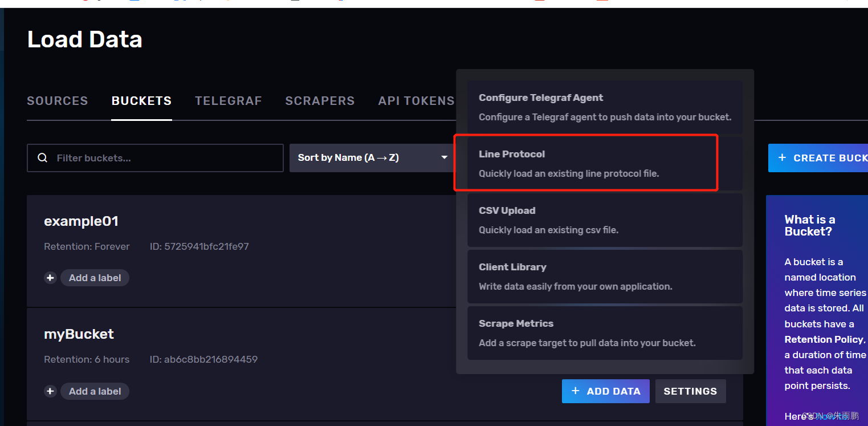This screenshot has width=868, height=426.
Task: Click example01 ID 5725941bfc21fe97
Action: 199,246
